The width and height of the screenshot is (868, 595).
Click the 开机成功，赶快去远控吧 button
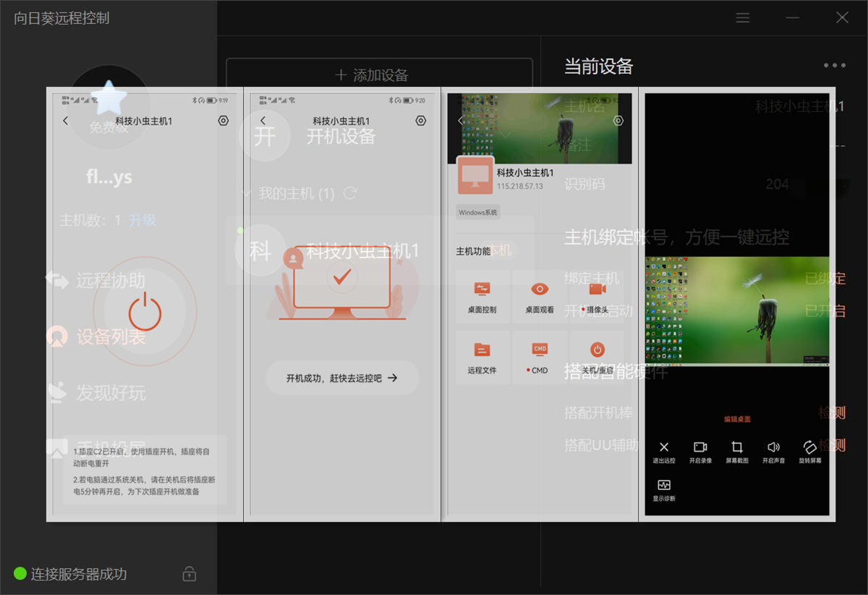click(x=342, y=378)
